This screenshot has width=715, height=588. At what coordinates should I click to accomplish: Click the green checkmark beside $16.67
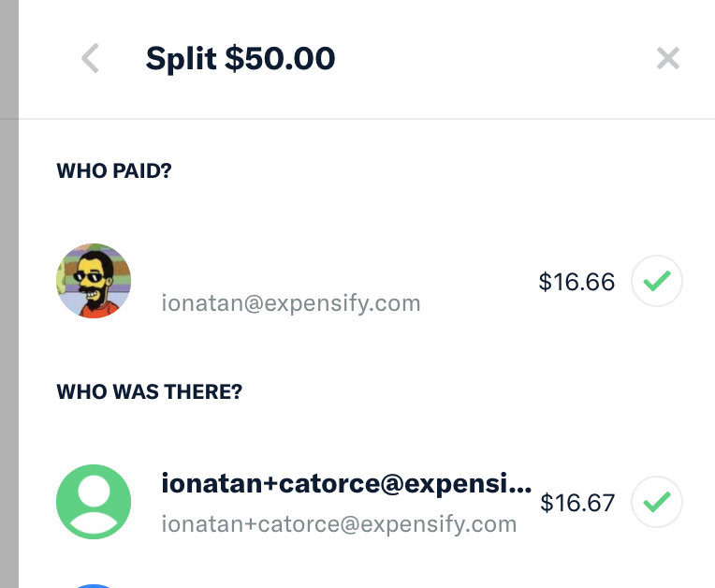point(657,502)
